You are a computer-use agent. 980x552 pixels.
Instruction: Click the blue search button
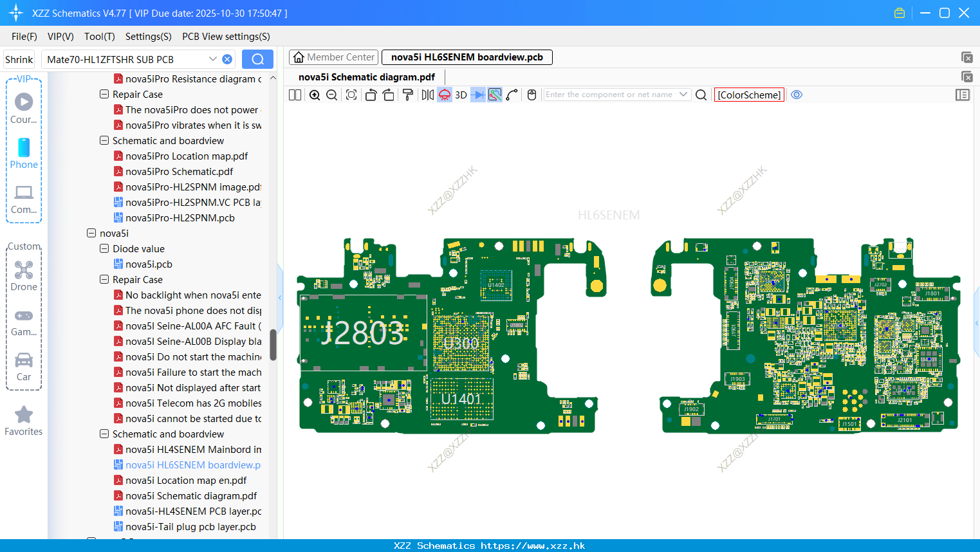click(257, 59)
